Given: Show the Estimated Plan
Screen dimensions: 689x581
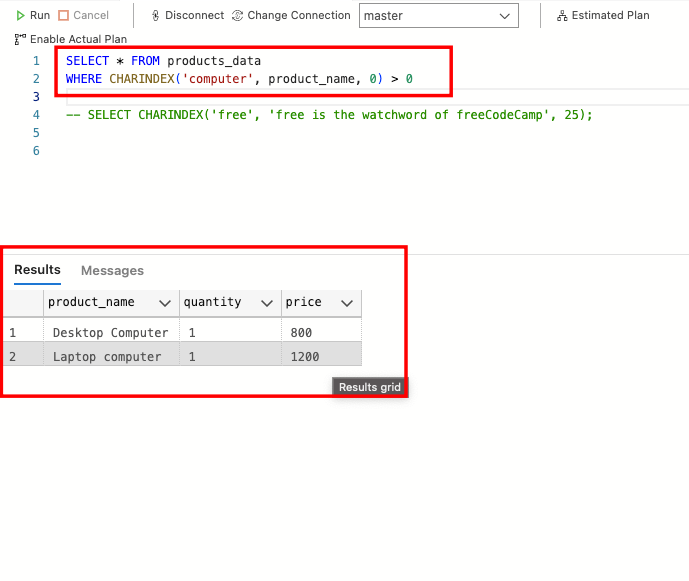Looking at the screenshot, I should (603, 15).
